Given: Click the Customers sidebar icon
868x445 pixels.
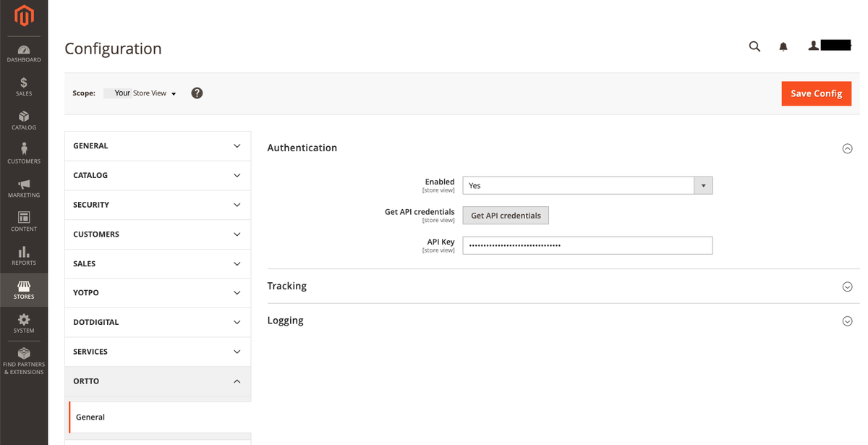Looking at the screenshot, I should point(24,153).
